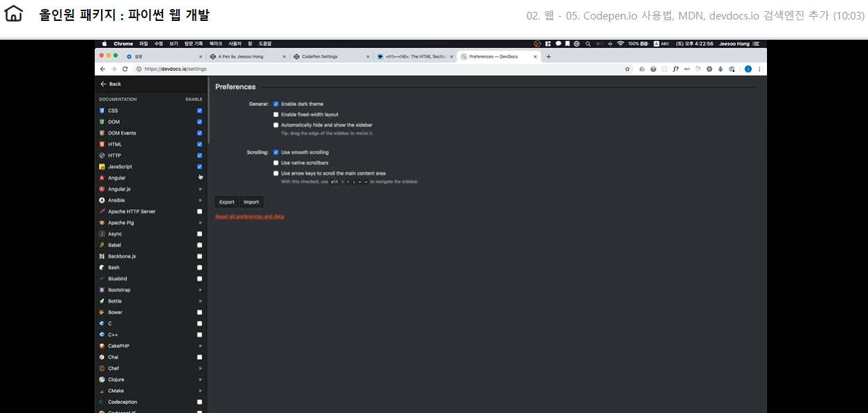The height and width of the screenshot is (413, 868).
Task: Click the Apache Pig icon
Action: [x=102, y=223]
